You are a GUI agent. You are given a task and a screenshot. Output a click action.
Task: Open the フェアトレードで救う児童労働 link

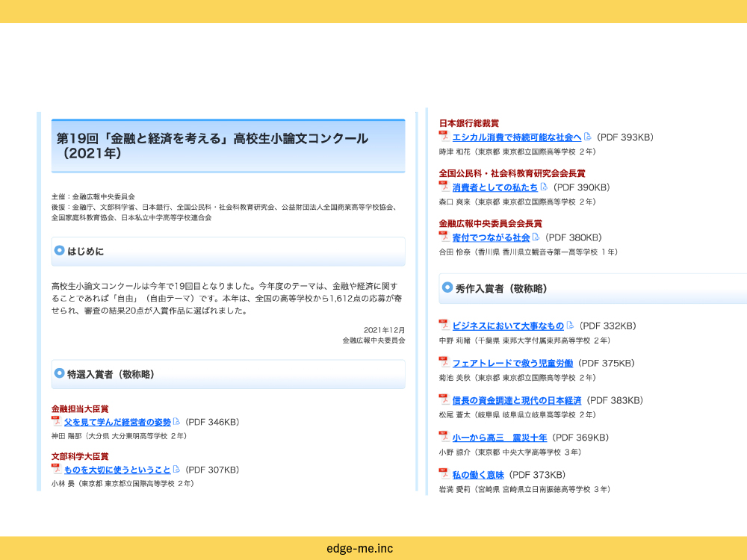pos(512,364)
